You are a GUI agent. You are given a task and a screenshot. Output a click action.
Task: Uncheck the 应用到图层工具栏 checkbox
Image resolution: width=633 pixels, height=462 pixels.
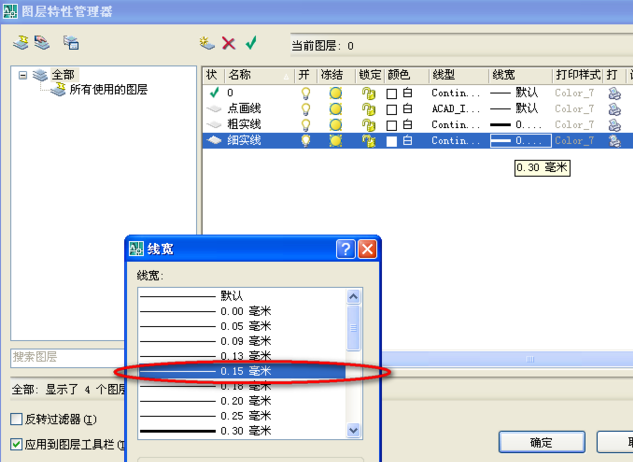17,444
